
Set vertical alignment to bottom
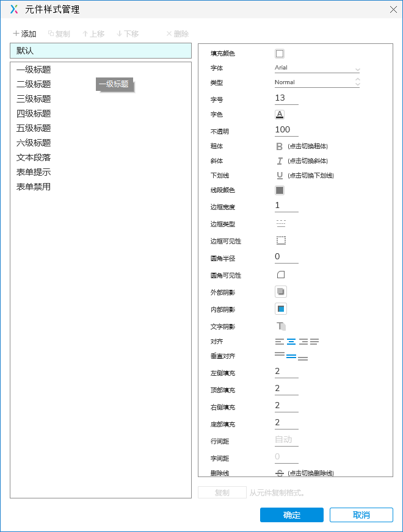[x=303, y=358]
